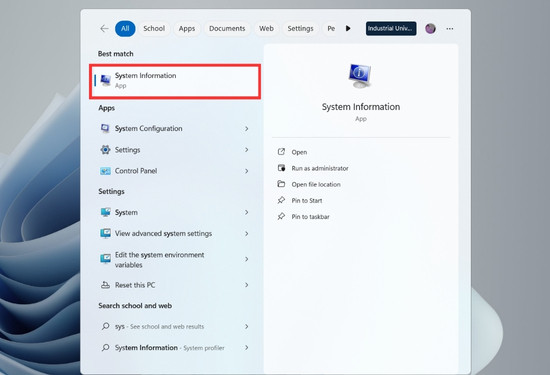Click the magnifier icon beside sys
Screen dimensions: 550x375
coord(105,326)
